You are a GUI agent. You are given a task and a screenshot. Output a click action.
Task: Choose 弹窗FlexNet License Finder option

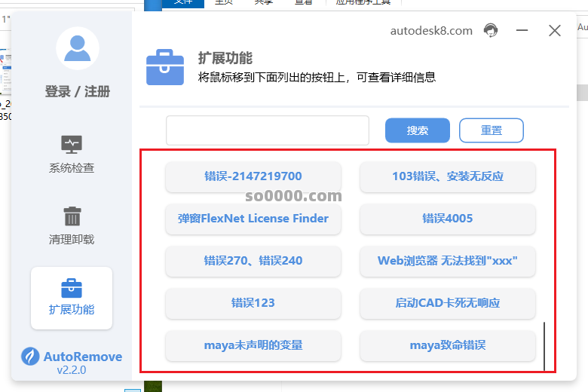coord(253,219)
